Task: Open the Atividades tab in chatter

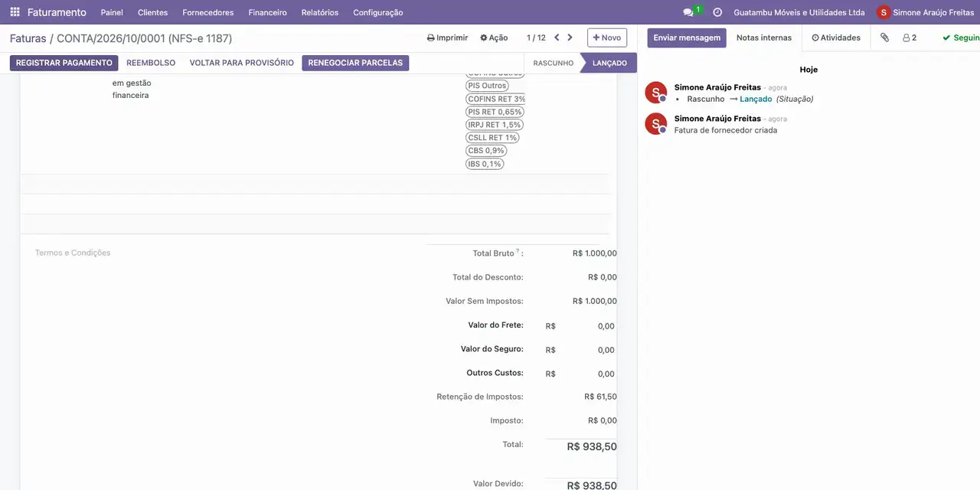Action: click(836, 38)
